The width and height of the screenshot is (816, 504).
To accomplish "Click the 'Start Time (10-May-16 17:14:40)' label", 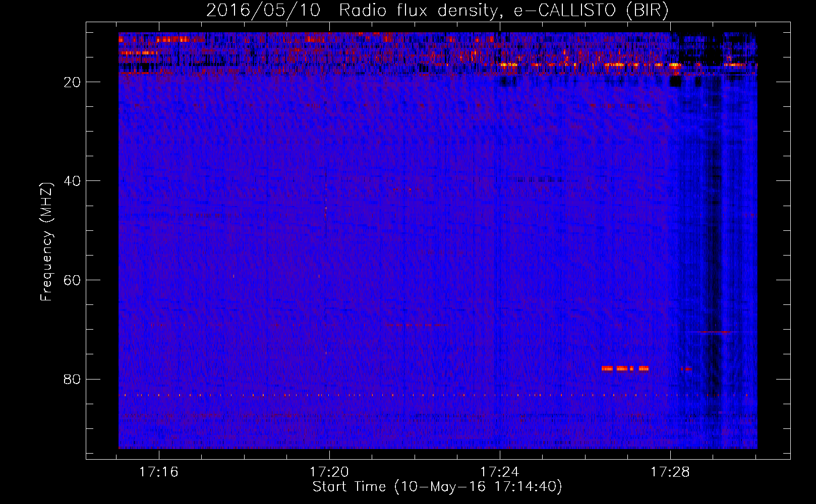I will [x=437, y=487].
